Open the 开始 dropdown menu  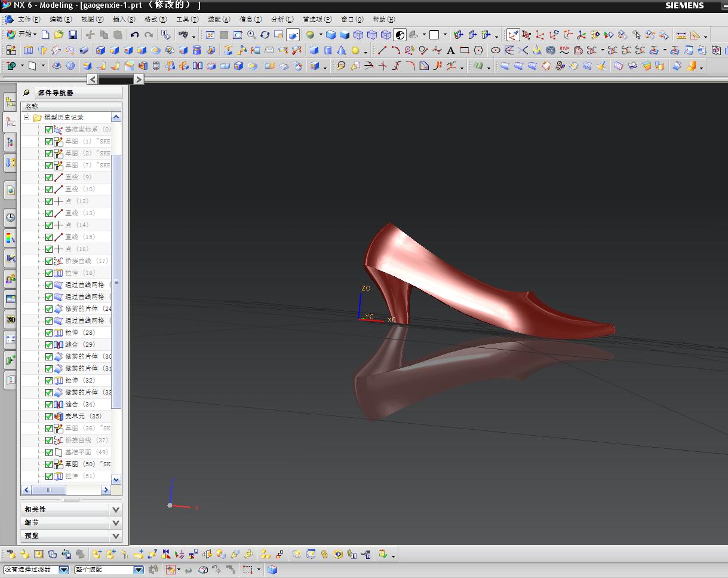[21, 35]
